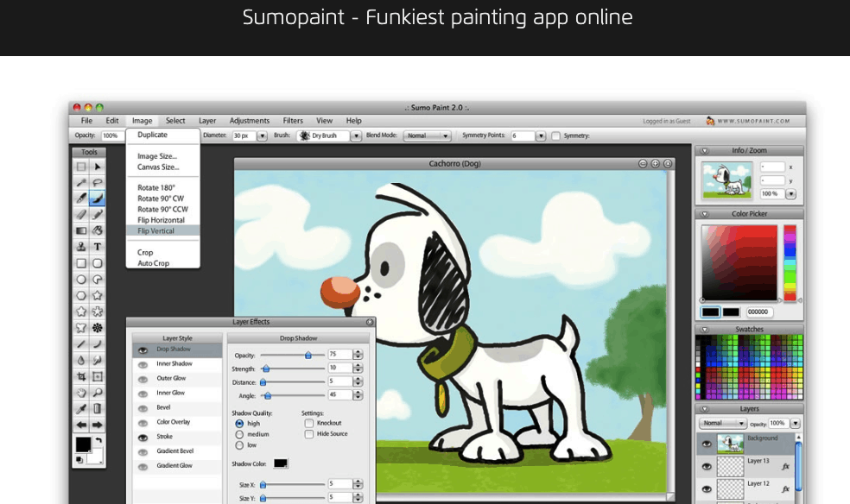Choose Flip Vertical from Image menu
Viewport: 850px width, 504px height.
[x=162, y=230]
